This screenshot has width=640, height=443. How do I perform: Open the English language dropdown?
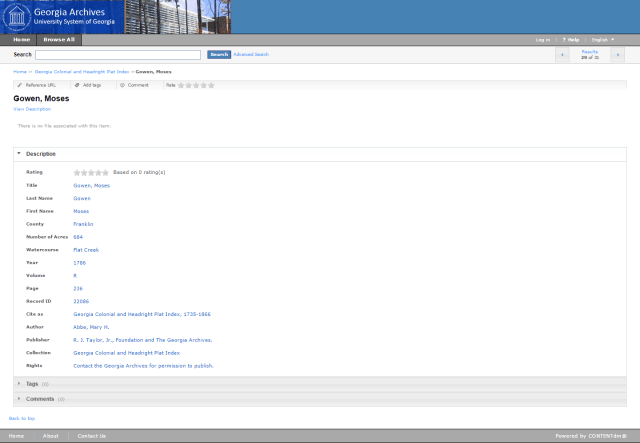point(603,39)
